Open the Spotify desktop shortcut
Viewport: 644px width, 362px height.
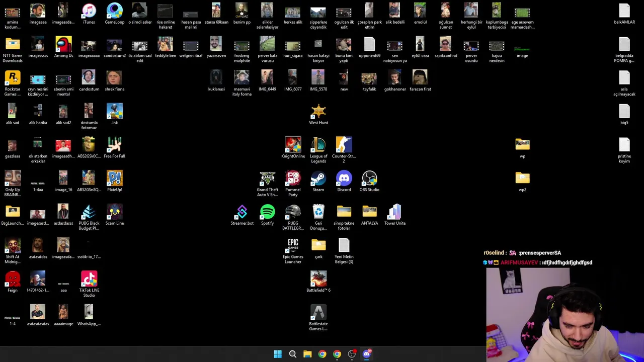268,215
